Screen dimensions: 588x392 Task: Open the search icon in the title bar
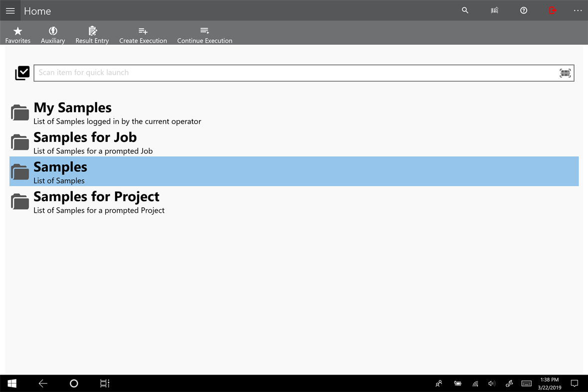coord(465,10)
